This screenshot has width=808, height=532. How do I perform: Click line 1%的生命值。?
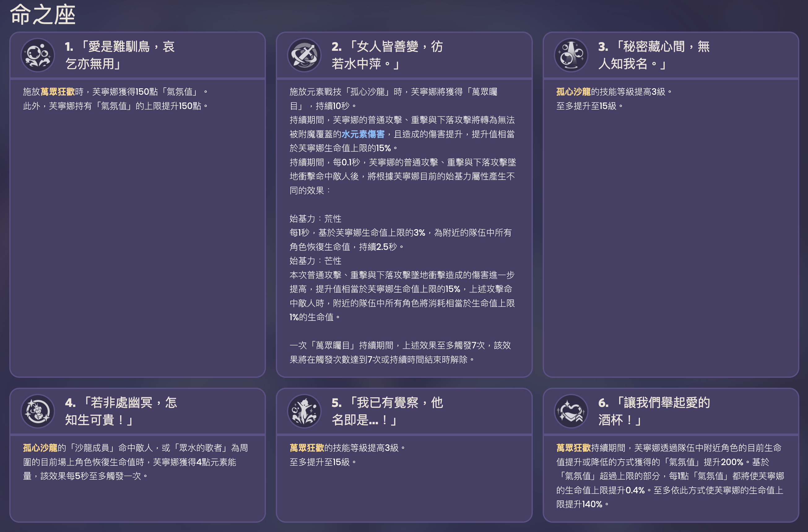[315, 317]
